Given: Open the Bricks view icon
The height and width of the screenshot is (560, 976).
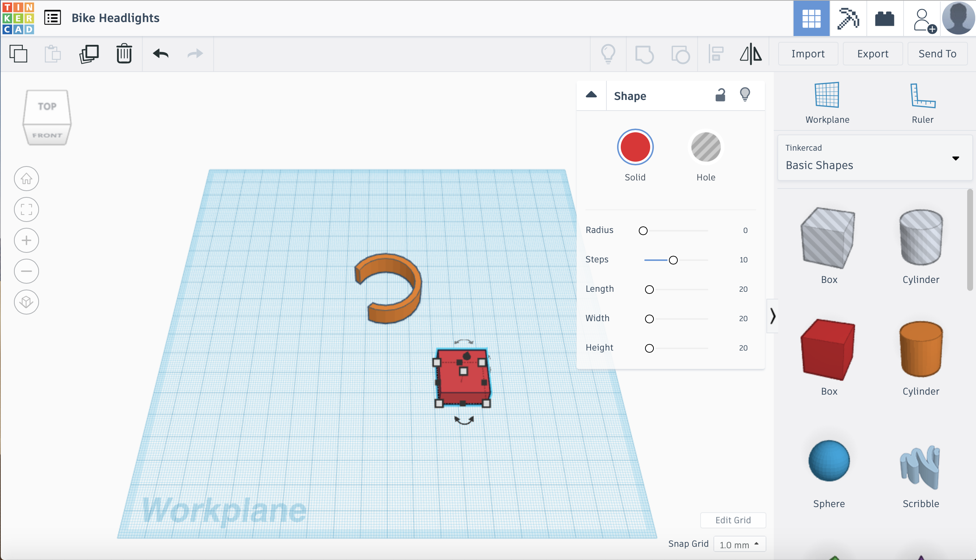Looking at the screenshot, I should point(884,18).
